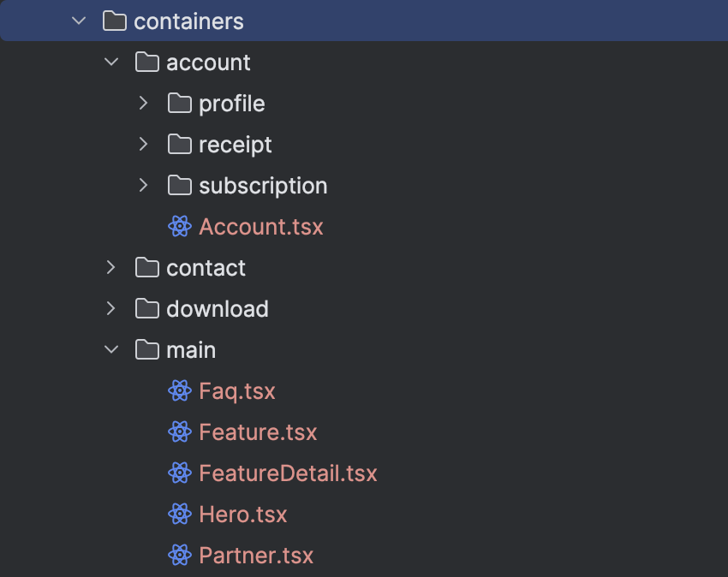Expand the download folder chevron
728x577 pixels.
tap(111, 309)
